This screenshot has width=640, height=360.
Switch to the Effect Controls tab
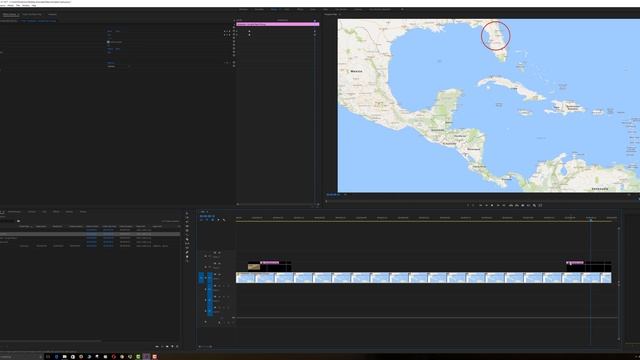click(x=9, y=14)
